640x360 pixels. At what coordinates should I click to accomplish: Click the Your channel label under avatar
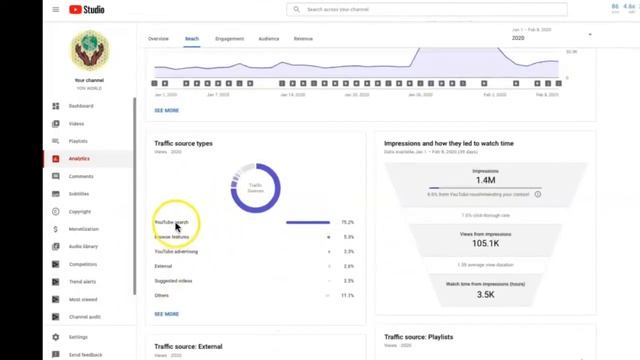coord(89,80)
